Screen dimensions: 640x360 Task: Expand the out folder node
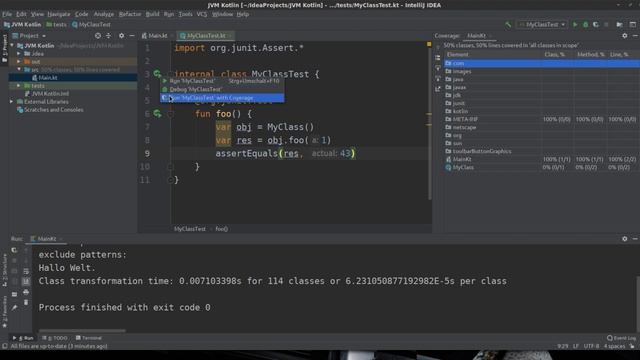(19, 62)
